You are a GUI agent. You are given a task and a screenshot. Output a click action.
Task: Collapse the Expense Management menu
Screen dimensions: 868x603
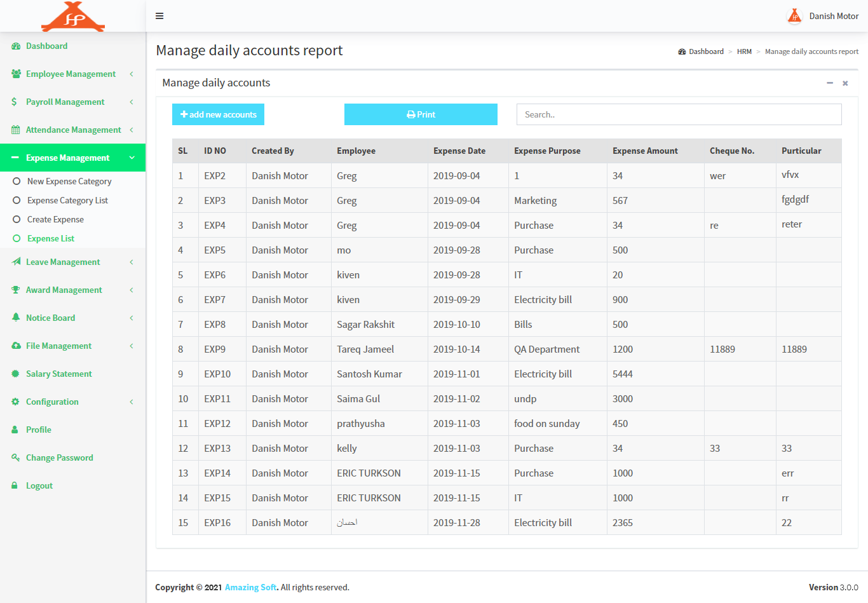click(x=132, y=158)
